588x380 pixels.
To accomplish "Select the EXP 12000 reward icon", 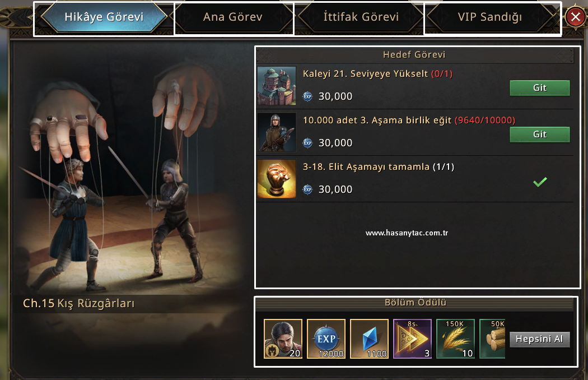I will 326,339.
